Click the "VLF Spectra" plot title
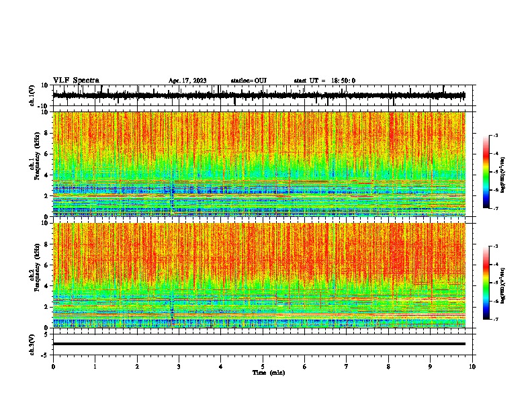Viewport: 532px width, 411px height. (76, 81)
